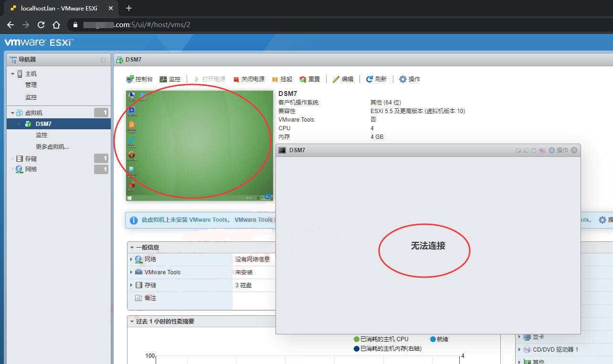
Task: Reload the page using browser reload icon
Action: (x=41, y=25)
